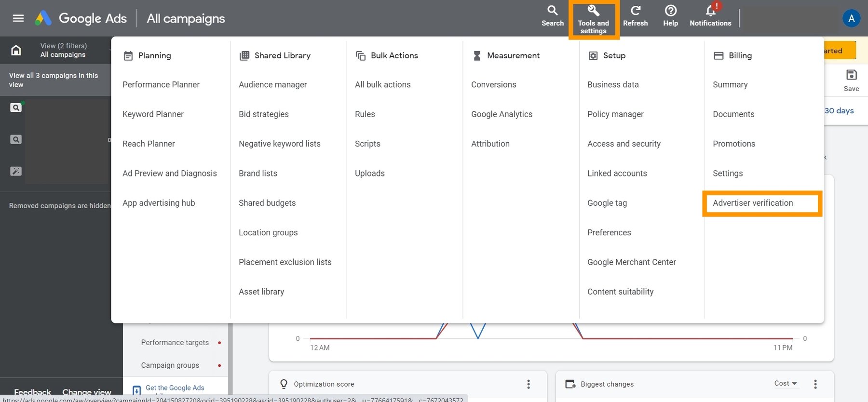Viewport: 868px width, 402px height.
Task: Open Optimization score card options menu
Action: click(529, 384)
